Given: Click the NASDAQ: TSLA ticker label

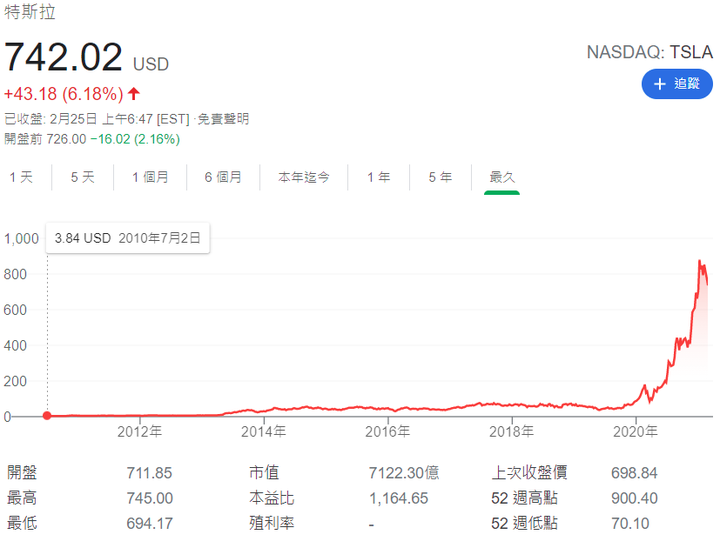Looking at the screenshot, I should [x=650, y=52].
